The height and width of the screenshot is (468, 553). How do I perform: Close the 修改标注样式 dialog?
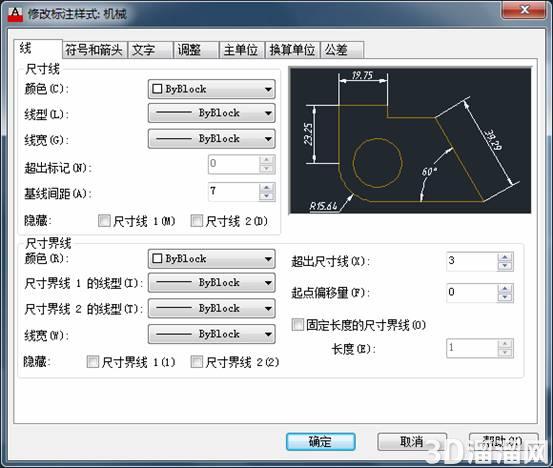524,10
